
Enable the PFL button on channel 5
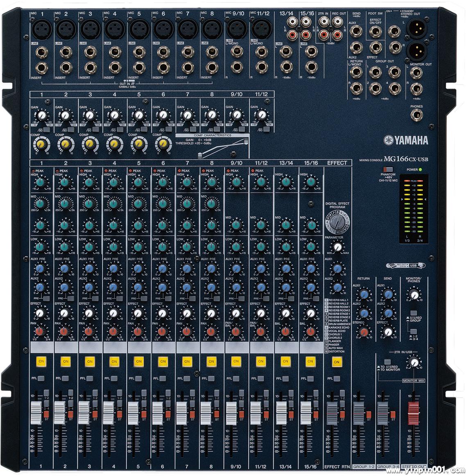[138, 379]
